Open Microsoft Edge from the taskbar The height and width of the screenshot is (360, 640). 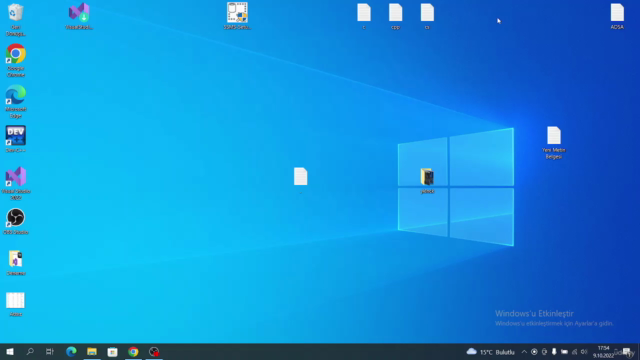coord(71,352)
